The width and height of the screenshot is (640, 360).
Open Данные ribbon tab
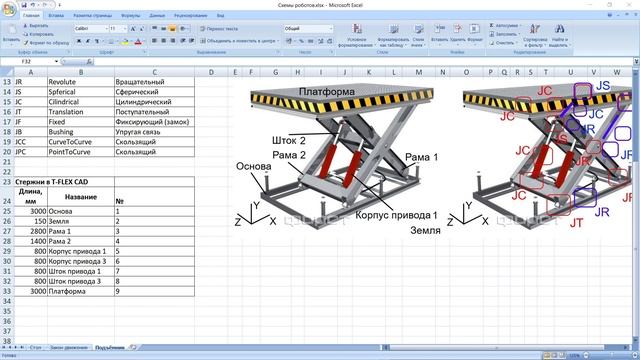point(157,16)
